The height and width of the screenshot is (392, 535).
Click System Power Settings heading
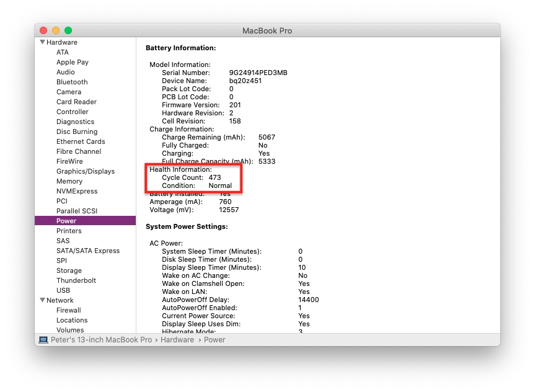coord(187,226)
